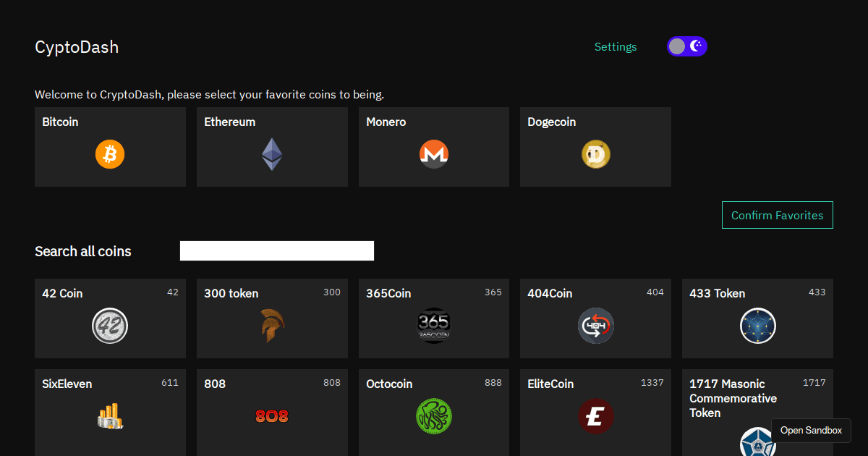Screen dimensions: 868x456
Task: Select the Octocoin green octopus icon
Action: pos(433,416)
